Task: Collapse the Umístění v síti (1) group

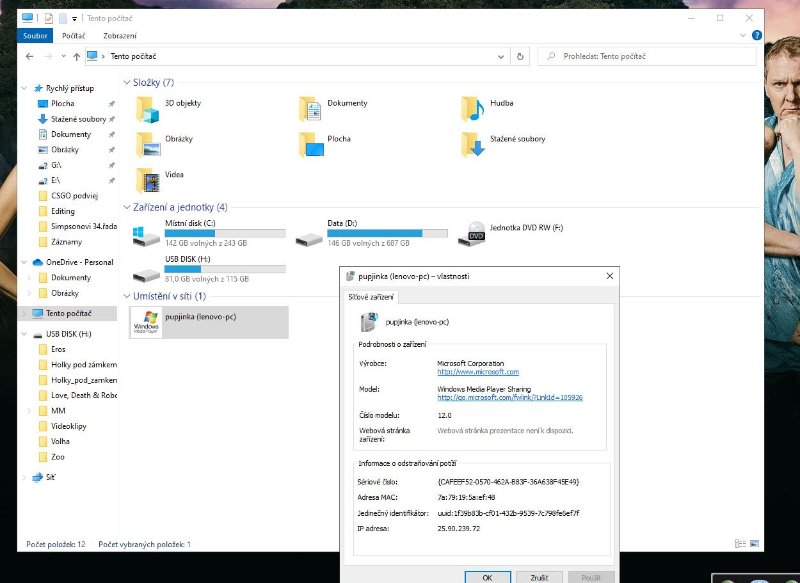Action: click(x=127, y=296)
